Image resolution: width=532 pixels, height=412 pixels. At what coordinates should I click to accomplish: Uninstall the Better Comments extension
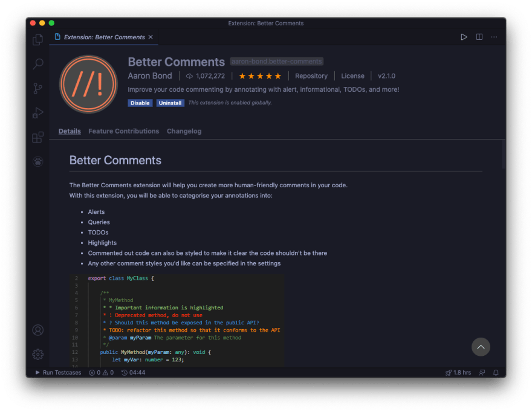(x=170, y=103)
